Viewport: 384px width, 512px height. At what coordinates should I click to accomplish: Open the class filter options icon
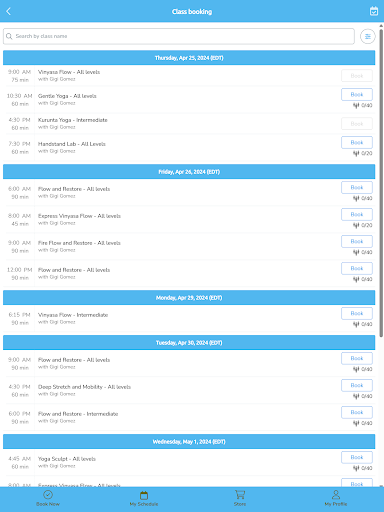pos(368,36)
